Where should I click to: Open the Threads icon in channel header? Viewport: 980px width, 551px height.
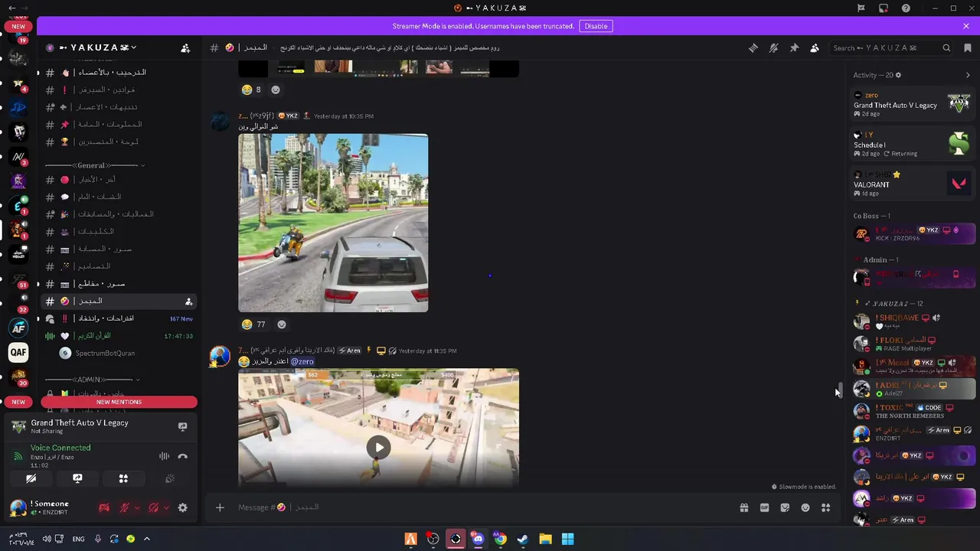pyautogui.click(x=753, y=47)
